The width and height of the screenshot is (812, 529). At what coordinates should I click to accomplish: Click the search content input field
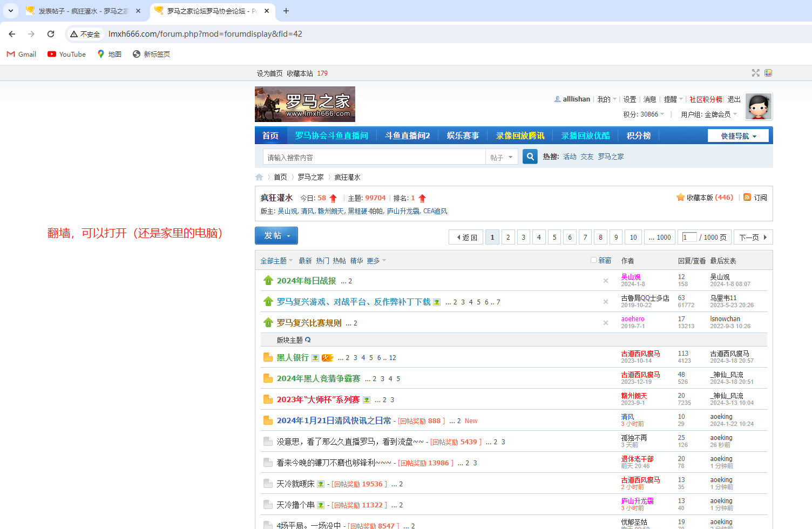coord(374,157)
